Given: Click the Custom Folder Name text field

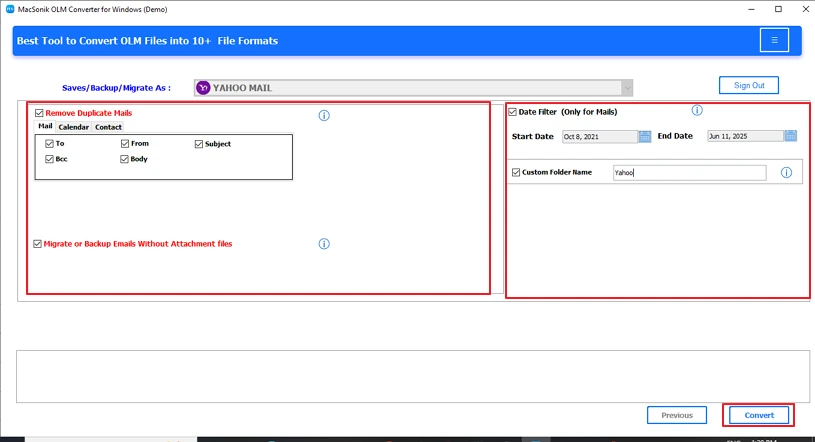Looking at the screenshot, I should [688, 173].
